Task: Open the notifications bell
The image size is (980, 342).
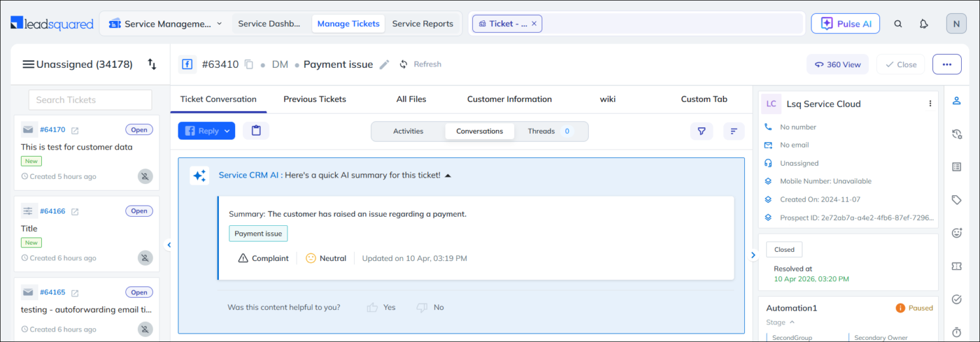Action: point(924,23)
